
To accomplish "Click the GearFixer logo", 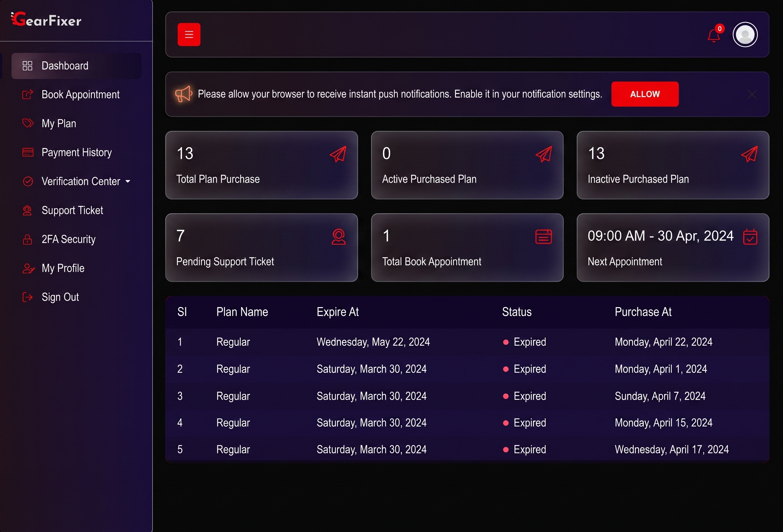I will [x=46, y=19].
